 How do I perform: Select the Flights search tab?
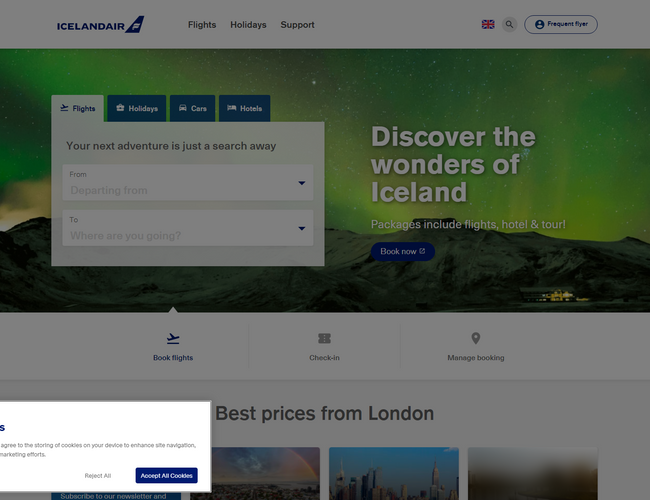(78, 108)
